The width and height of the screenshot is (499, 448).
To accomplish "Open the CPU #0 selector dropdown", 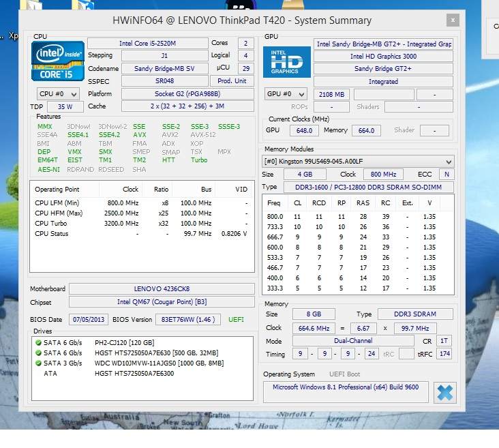I will [58, 94].
